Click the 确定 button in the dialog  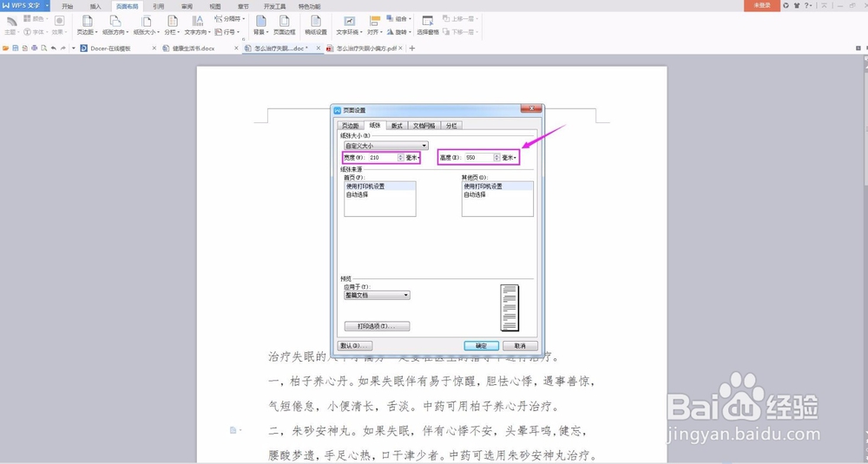481,346
